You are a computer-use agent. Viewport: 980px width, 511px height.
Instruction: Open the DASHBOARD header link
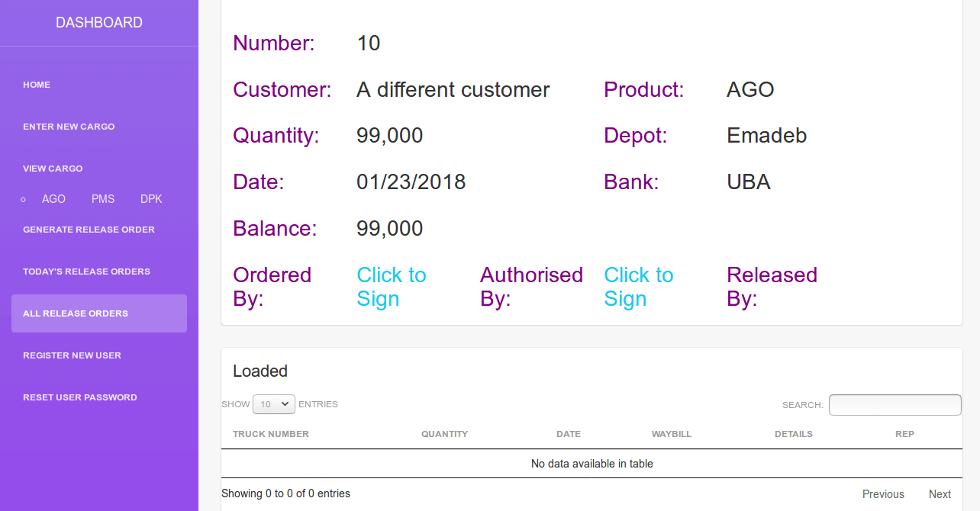(99, 23)
